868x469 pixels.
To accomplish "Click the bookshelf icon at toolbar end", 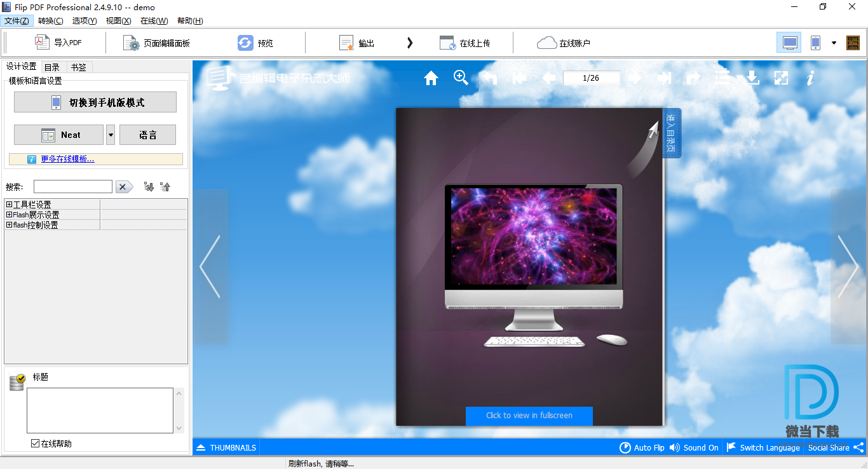I will point(853,43).
